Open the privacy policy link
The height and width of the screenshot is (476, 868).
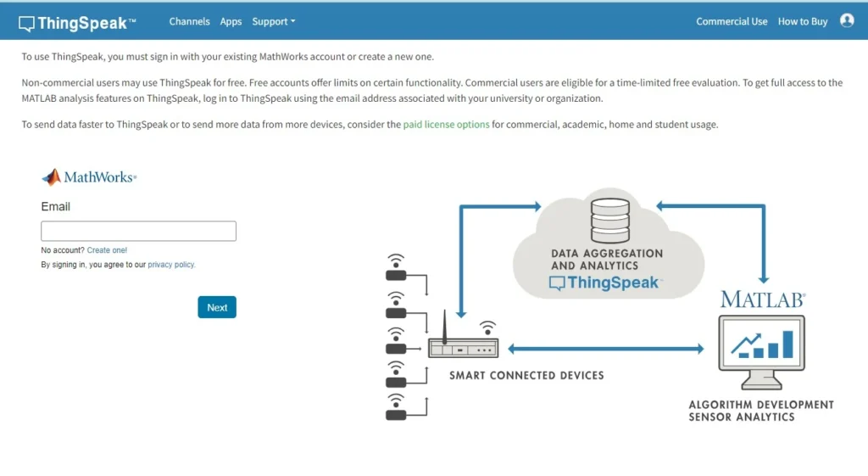click(x=171, y=265)
